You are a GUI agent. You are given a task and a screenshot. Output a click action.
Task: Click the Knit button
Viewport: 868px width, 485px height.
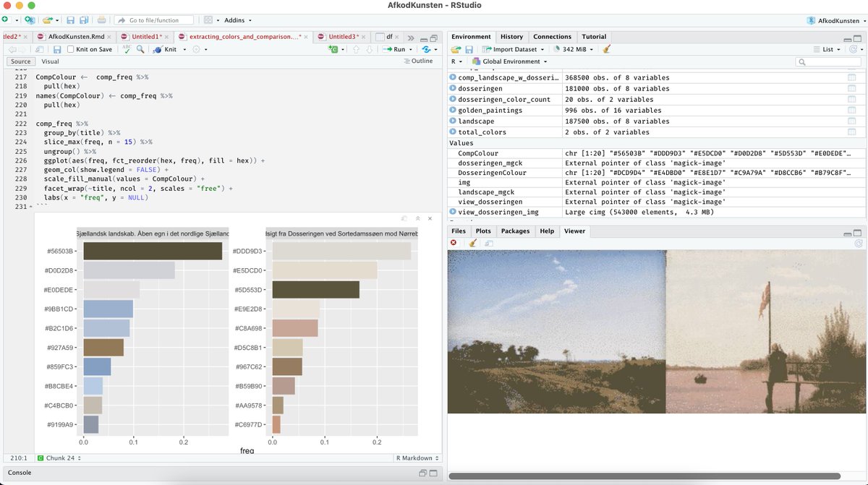[165, 49]
